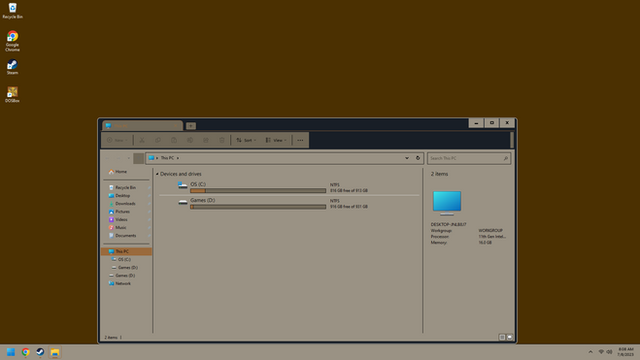Click the Search This PC field
This screenshot has height=360, width=640.
point(469,158)
